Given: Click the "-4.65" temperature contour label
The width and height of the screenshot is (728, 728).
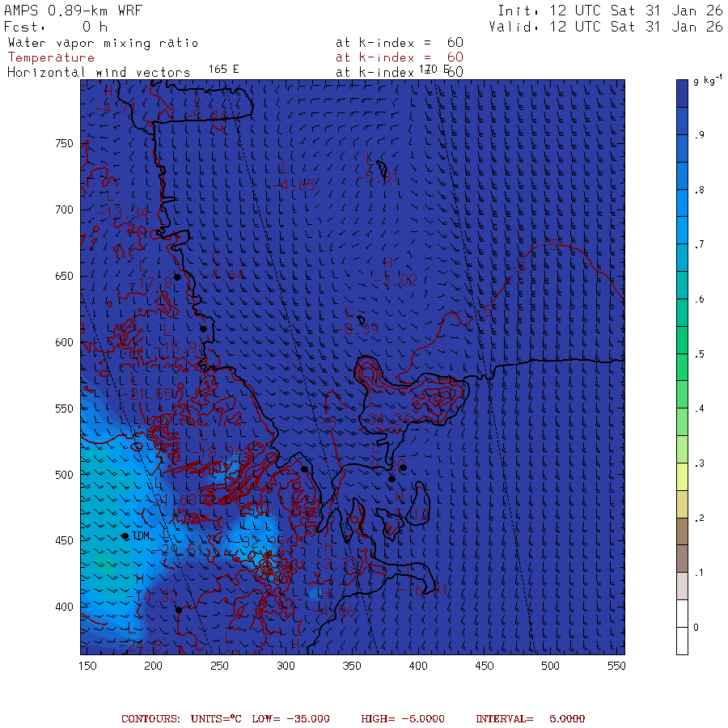Looking at the screenshot, I should tap(294, 184).
